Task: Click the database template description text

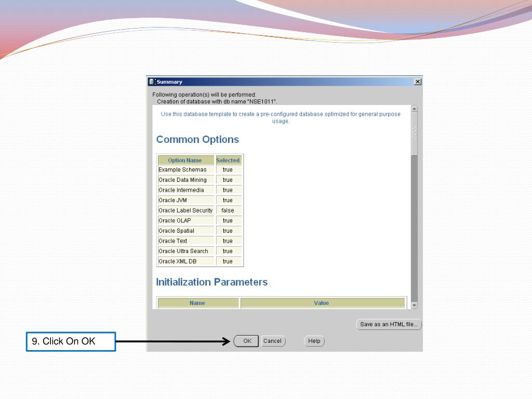Action: pyautogui.click(x=280, y=117)
